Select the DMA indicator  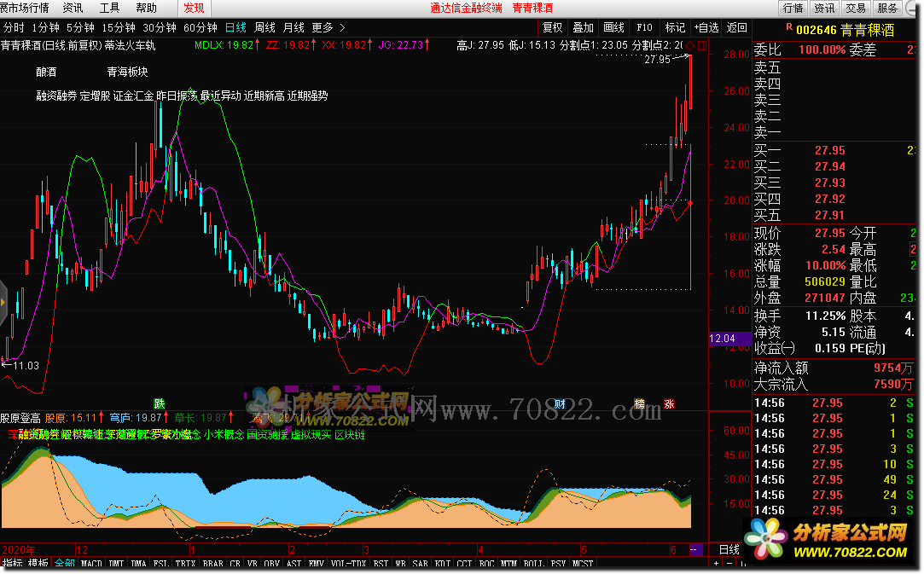138,564
